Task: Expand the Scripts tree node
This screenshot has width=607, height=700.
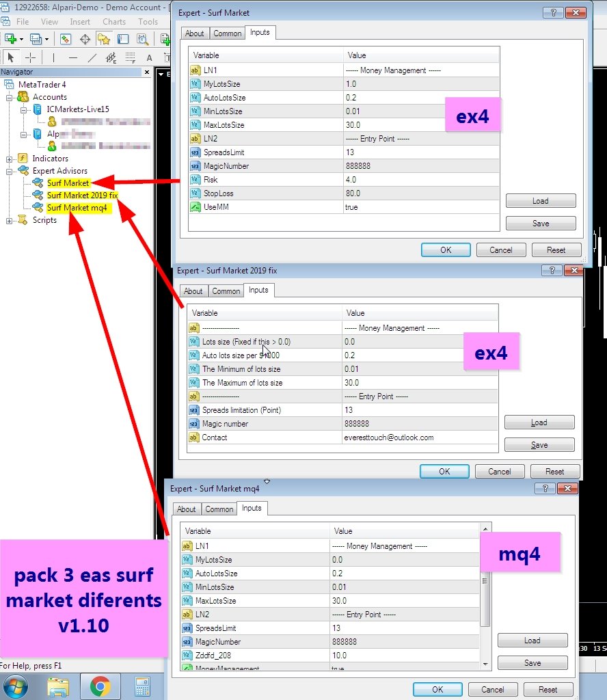Action: [10, 220]
